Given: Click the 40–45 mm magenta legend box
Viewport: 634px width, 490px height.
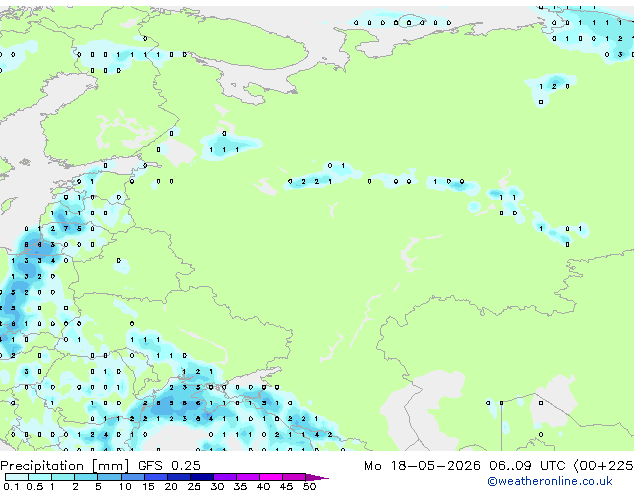Looking at the screenshot, I should (271, 477).
